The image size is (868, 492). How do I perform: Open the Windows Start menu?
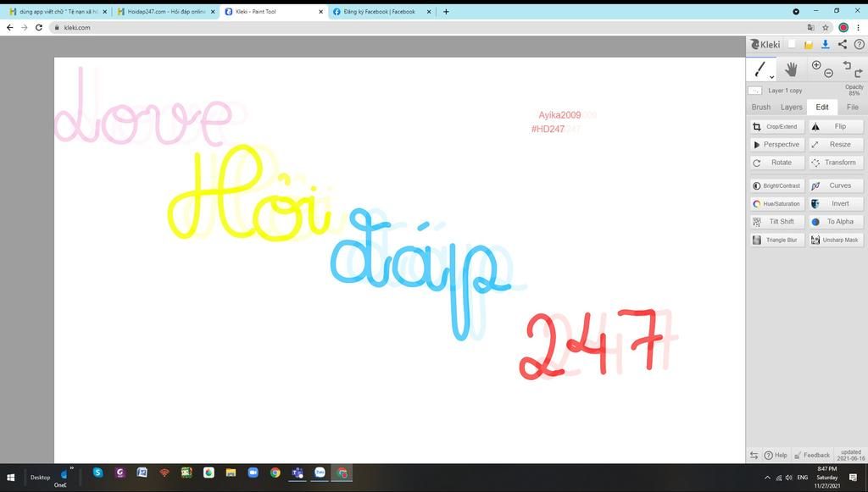coord(10,478)
